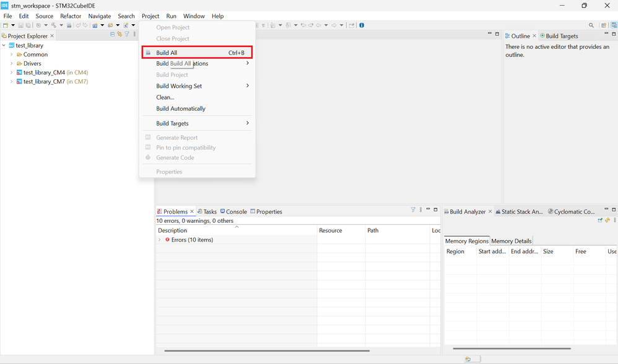Switch to the Properties tab
Viewport: 618px width, 364px height.
pyautogui.click(x=266, y=212)
